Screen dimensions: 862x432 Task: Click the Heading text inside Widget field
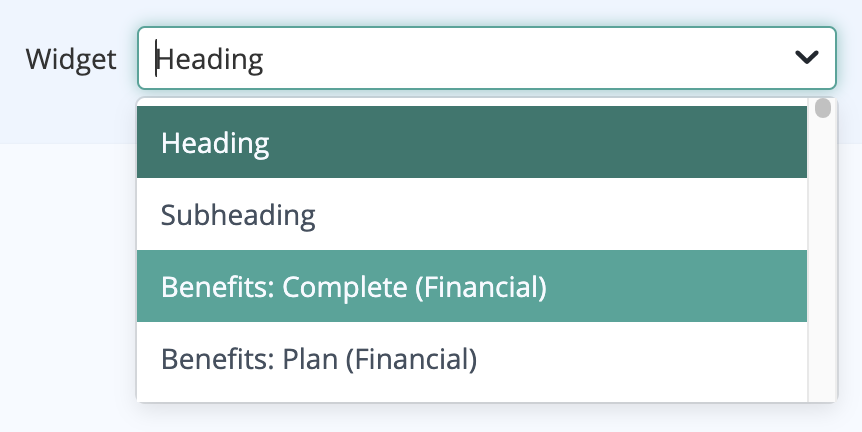[211, 59]
